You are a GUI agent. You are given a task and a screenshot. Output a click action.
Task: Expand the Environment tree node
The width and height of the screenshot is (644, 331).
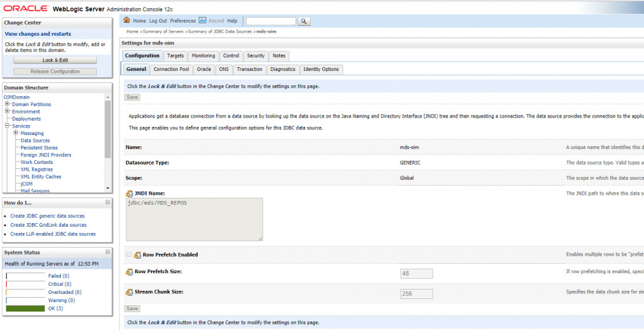pos(7,112)
